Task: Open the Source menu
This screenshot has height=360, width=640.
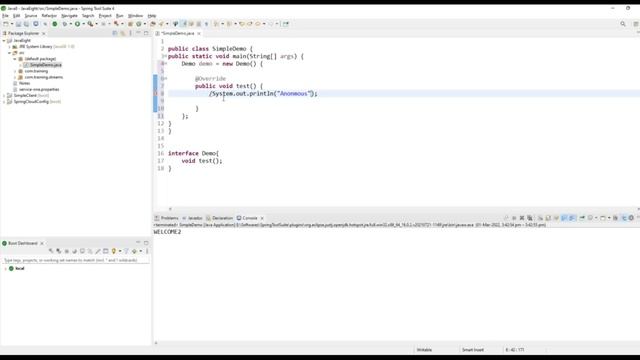Action: [31, 16]
